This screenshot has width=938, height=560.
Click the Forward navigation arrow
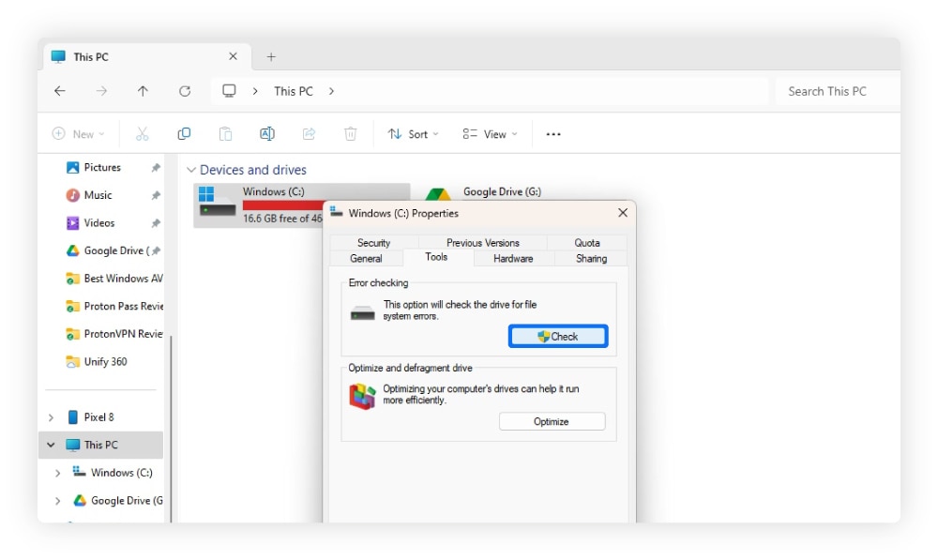point(101,91)
